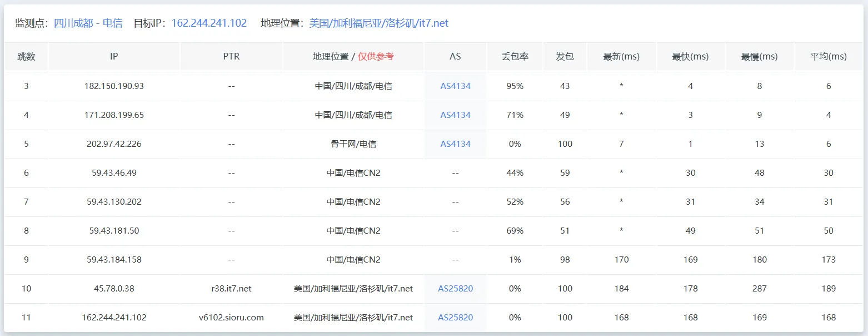Screen dimensions: 868x336
Task: Click the IP column header
Action: [x=113, y=56]
